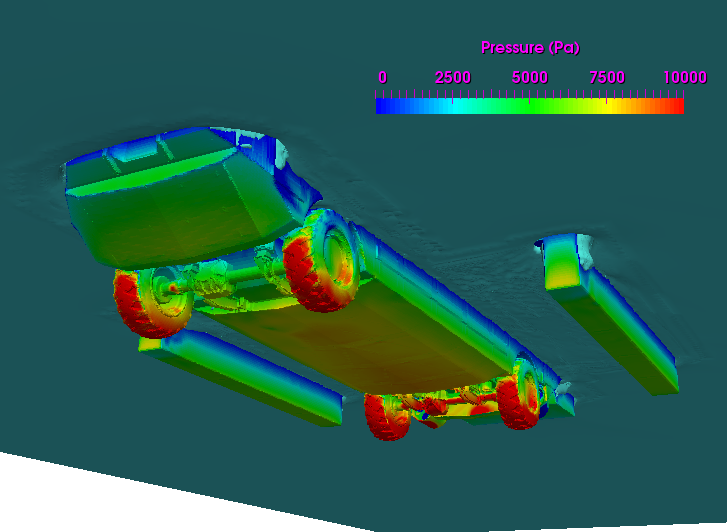Viewport: 727px width, 532px height.
Task: Click the pressure color bar gradient
Action: [x=529, y=106]
